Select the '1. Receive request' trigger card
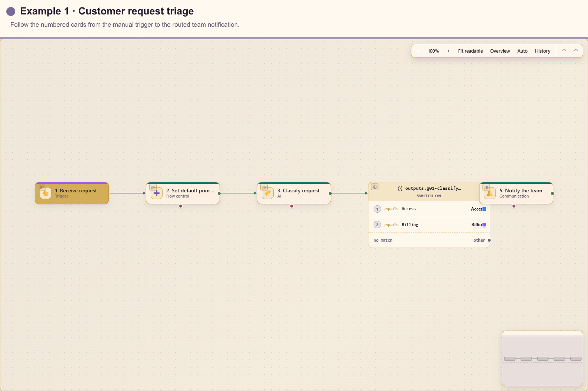 (72, 193)
